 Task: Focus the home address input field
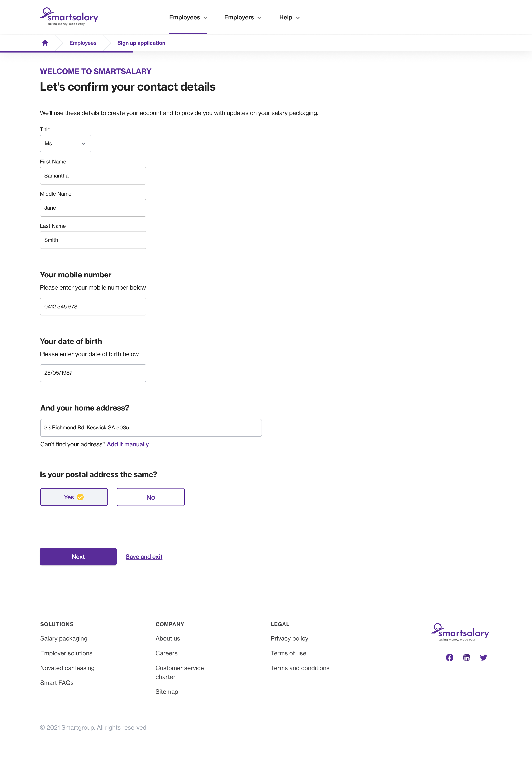click(x=151, y=428)
